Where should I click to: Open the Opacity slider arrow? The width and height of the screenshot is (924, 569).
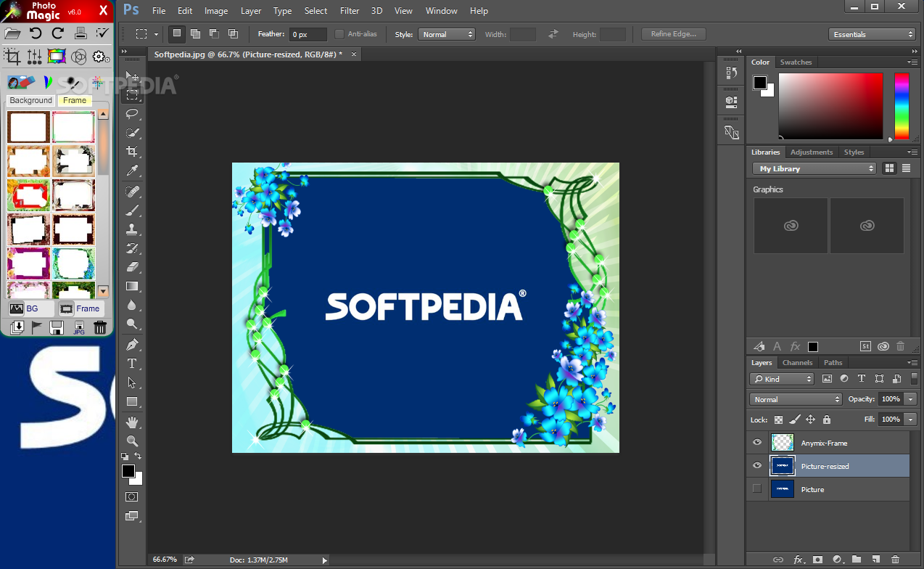pos(911,399)
